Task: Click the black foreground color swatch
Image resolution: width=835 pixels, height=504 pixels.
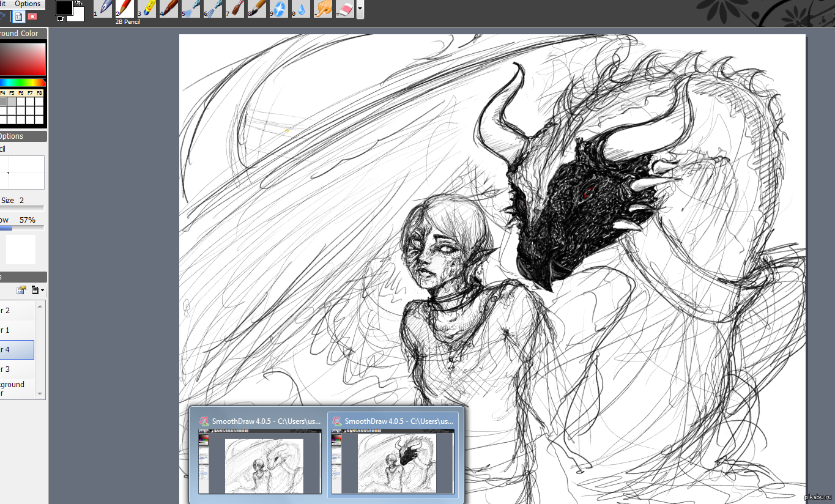Action: (64, 8)
